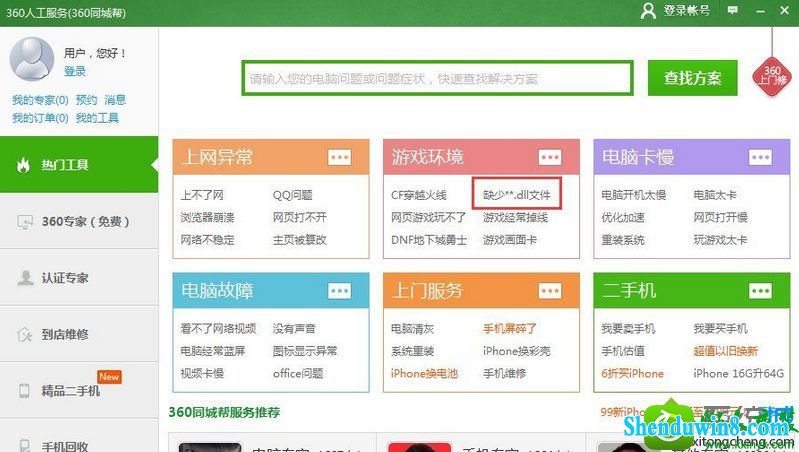Select 游戏经常掉线 entry
The height and width of the screenshot is (452, 799).
515,218
